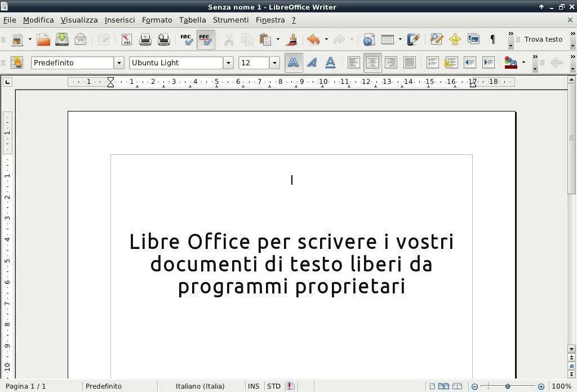
Task: Click the Paste clipboard icon
Action: (265, 39)
